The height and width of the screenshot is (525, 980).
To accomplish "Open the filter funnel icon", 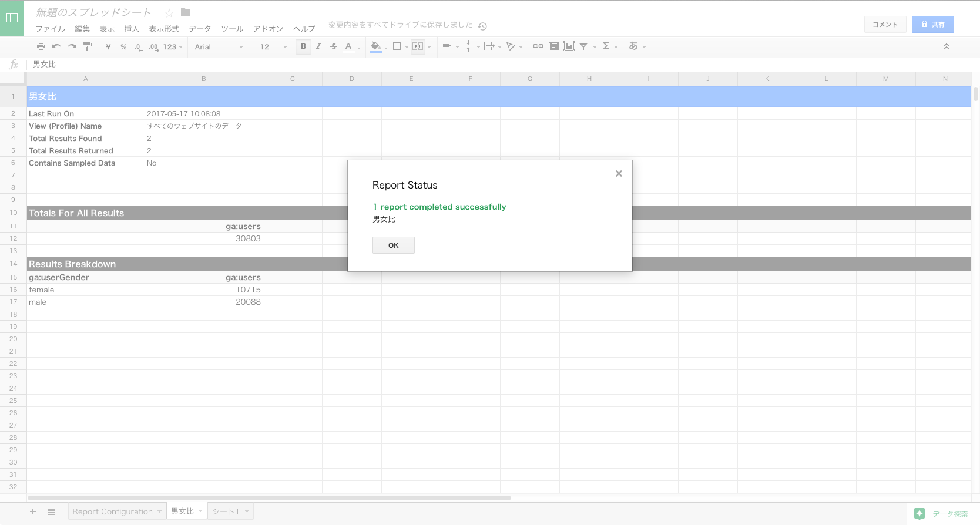I will [x=583, y=46].
